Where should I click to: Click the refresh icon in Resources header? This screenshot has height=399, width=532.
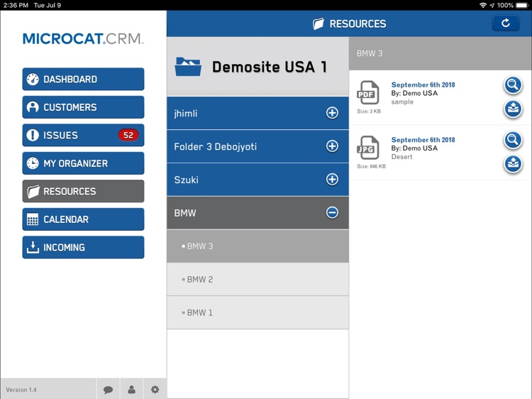pos(506,23)
